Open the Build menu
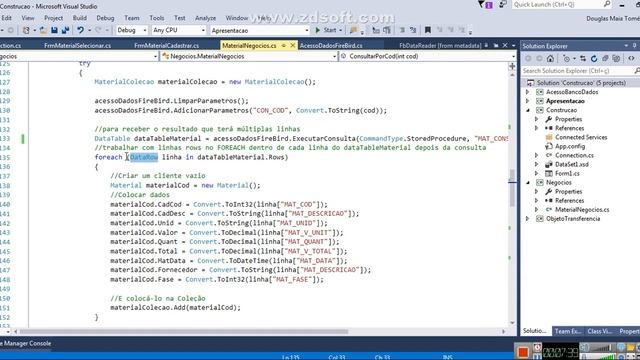This screenshot has width=640, height=360. pyautogui.click(x=80, y=18)
